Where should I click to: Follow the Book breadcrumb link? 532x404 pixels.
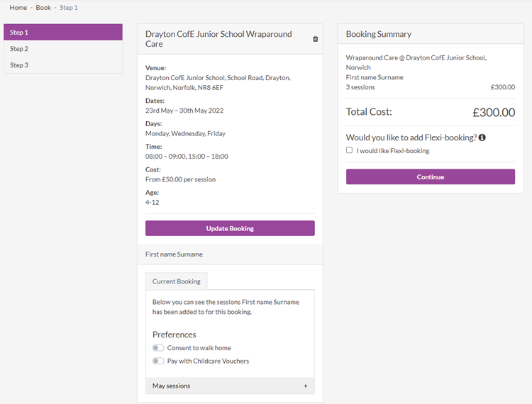[43, 8]
